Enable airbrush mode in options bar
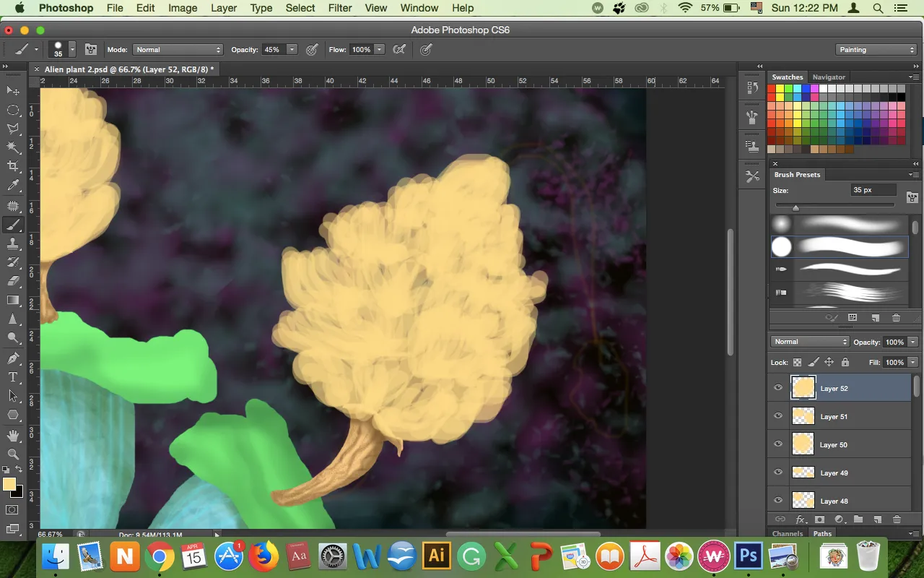The height and width of the screenshot is (578, 924). 398,50
